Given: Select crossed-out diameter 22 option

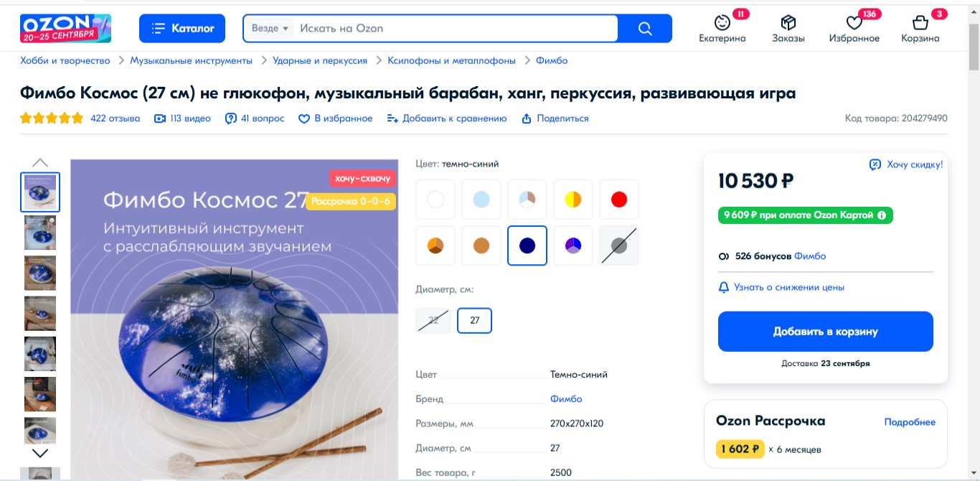Looking at the screenshot, I should (x=433, y=320).
